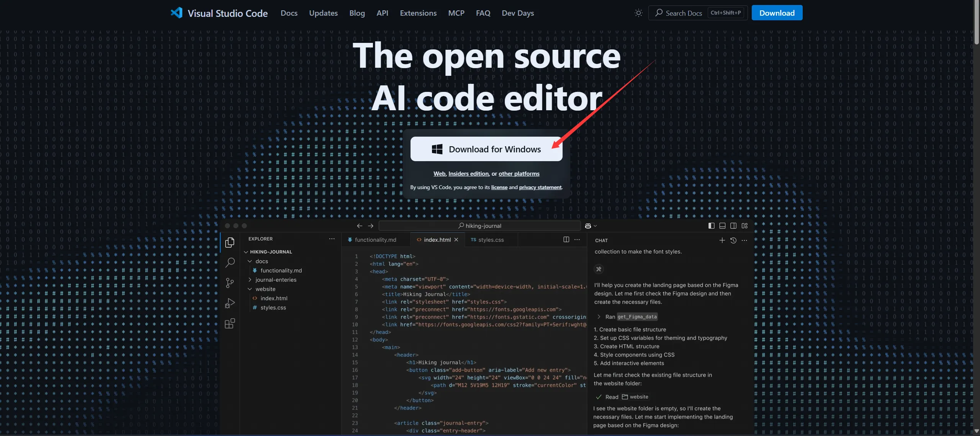Click the CHAT panel header
The width and height of the screenshot is (980, 436).
pos(601,240)
